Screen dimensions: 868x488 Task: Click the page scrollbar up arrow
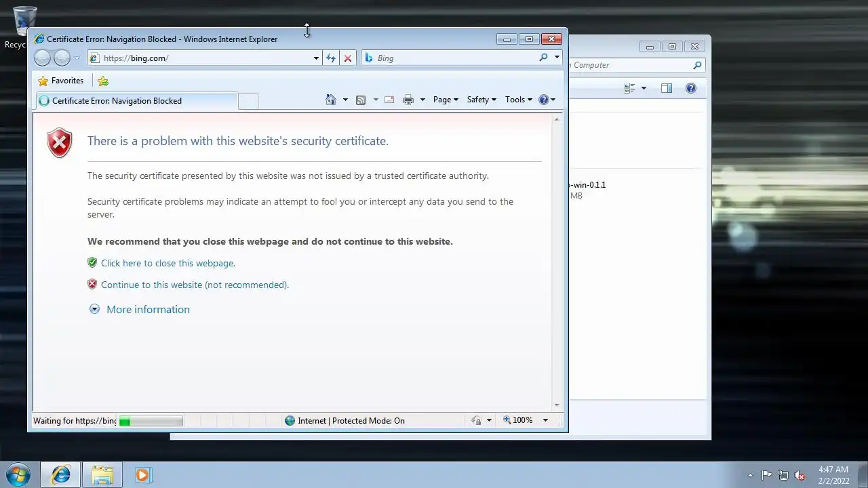557,119
